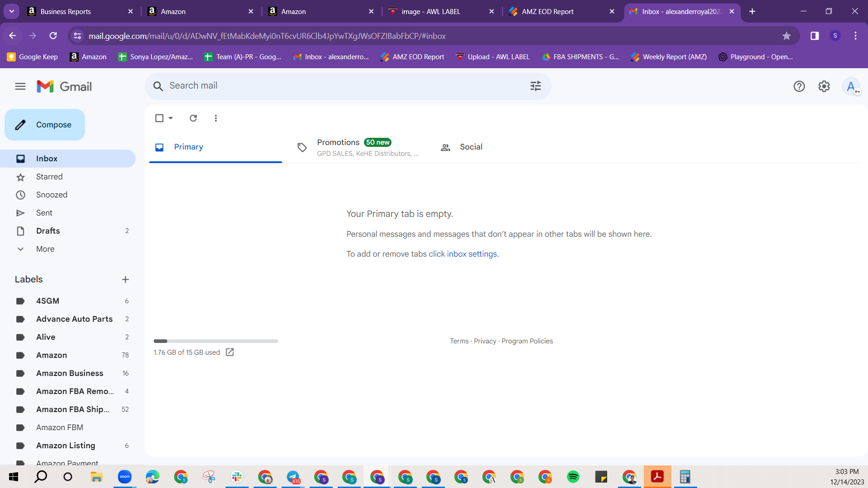Open the More options three-dot menu
Screen dimensions: 868x488
[216, 118]
